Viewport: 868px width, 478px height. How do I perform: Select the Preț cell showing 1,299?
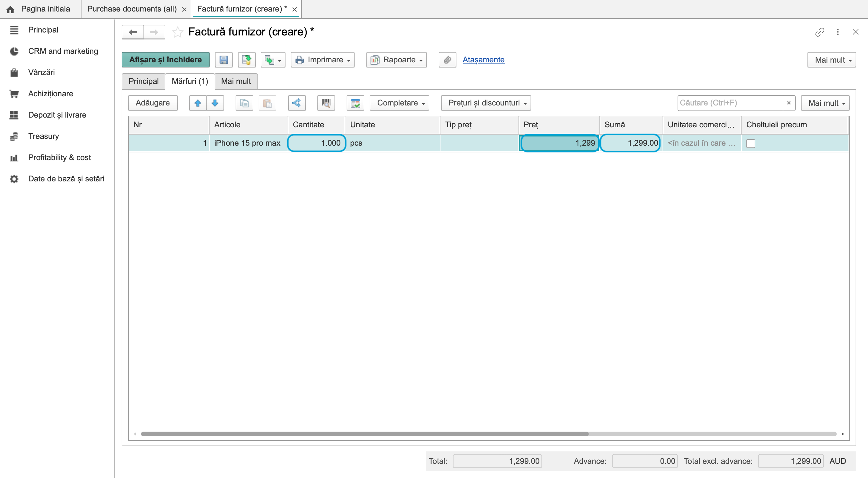click(559, 143)
